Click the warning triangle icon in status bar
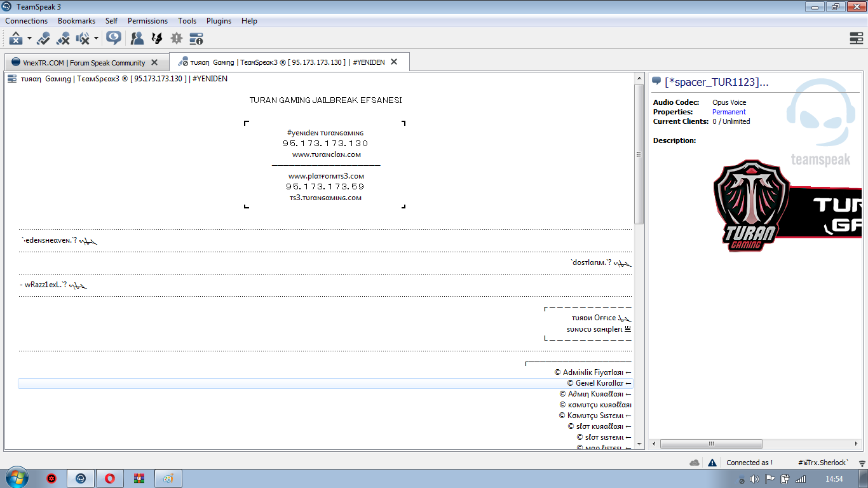The width and height of the screenshot is (868, 488). click(712, 463)
